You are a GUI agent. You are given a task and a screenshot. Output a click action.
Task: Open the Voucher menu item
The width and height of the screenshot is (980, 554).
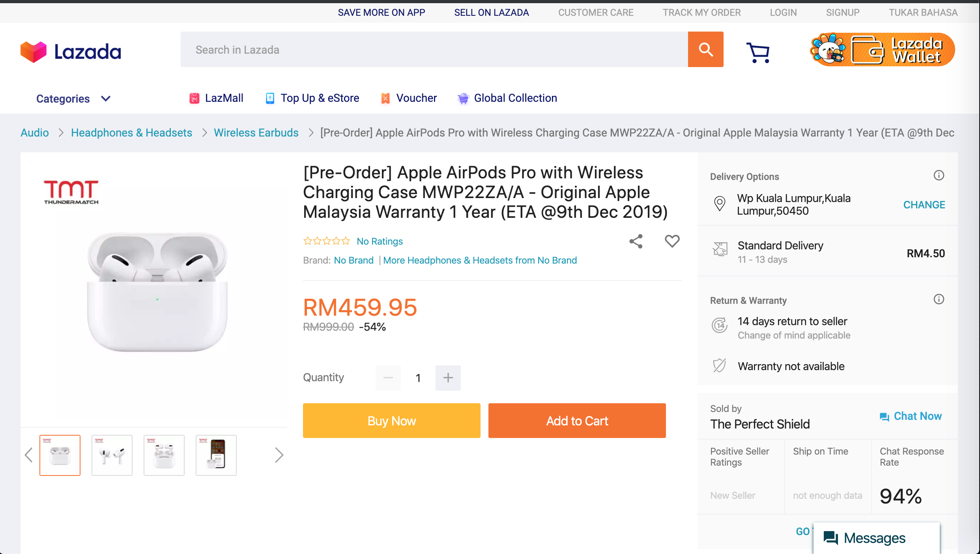click(x=409, y=98)
